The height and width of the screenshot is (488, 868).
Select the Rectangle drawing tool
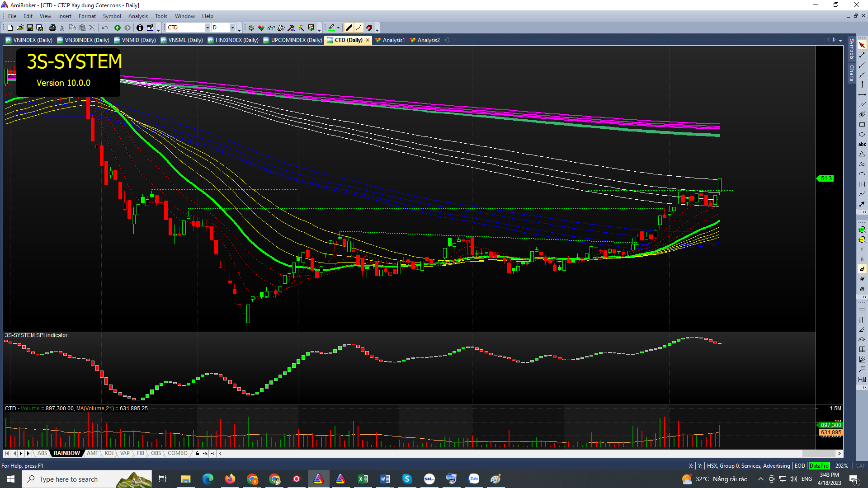point(862,125)
